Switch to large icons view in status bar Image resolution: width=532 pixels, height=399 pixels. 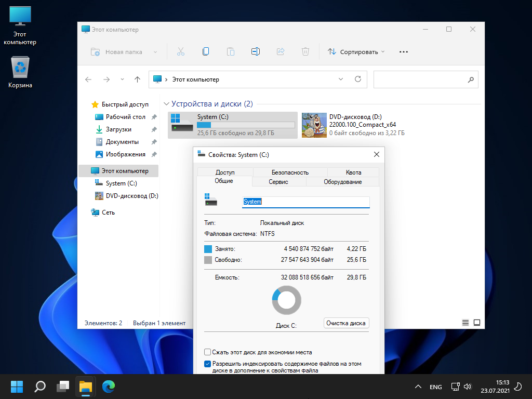(477, 323)
